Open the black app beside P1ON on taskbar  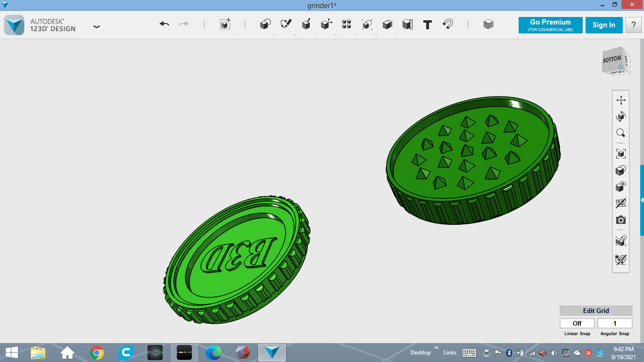(x=184, y=353)
